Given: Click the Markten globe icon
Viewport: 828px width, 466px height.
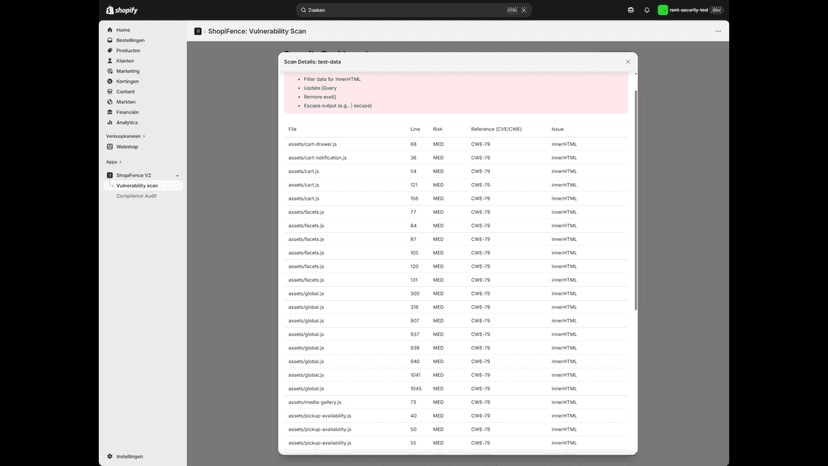Looking at the screenshot, I should click(110, 102).
